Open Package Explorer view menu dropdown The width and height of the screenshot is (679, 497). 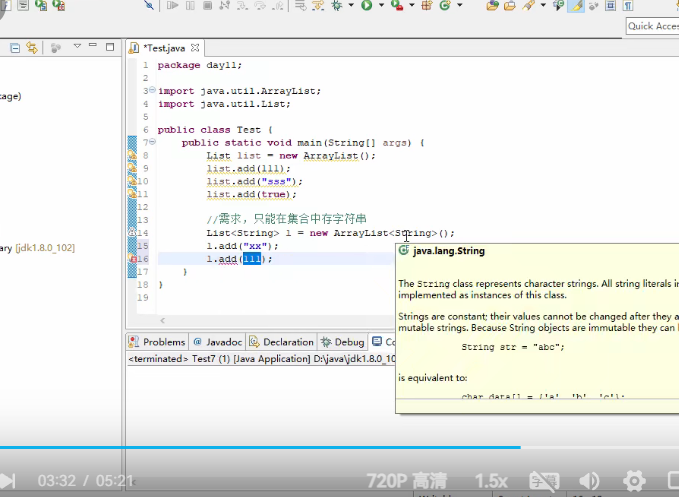77,47
